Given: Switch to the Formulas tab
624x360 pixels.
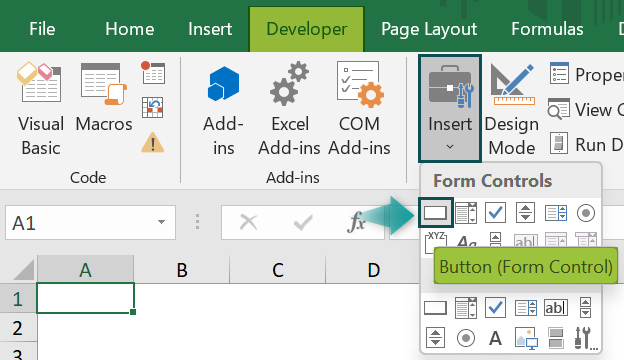Looking at the screenshot, I should tap(547, 29).
